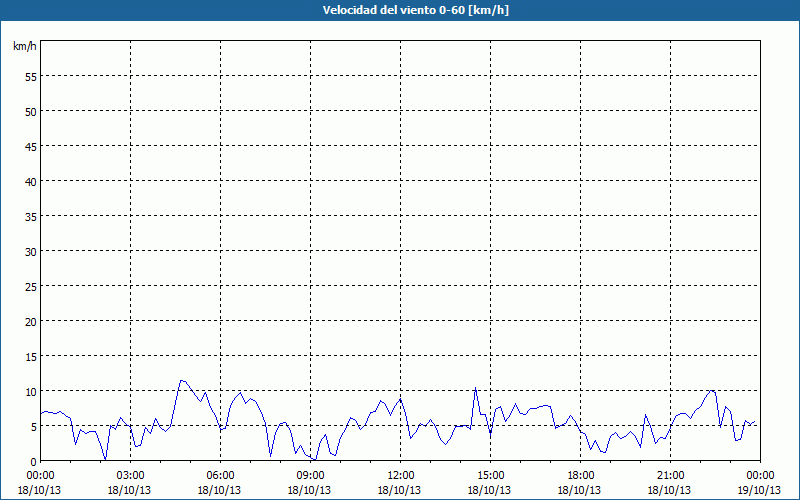Click the '09:00' time axis label
This screenshot has height=500, width=800.
[310, 476]
